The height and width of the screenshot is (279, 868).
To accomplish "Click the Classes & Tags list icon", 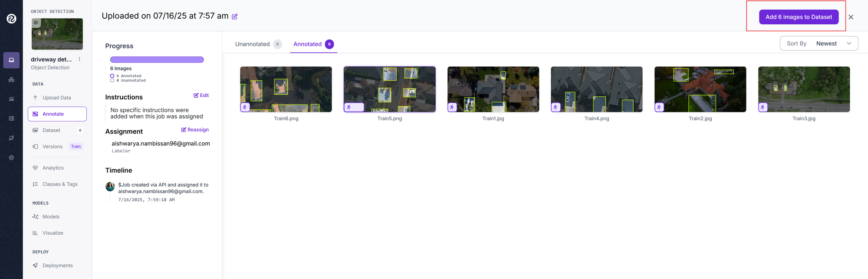I will [35, 184].
